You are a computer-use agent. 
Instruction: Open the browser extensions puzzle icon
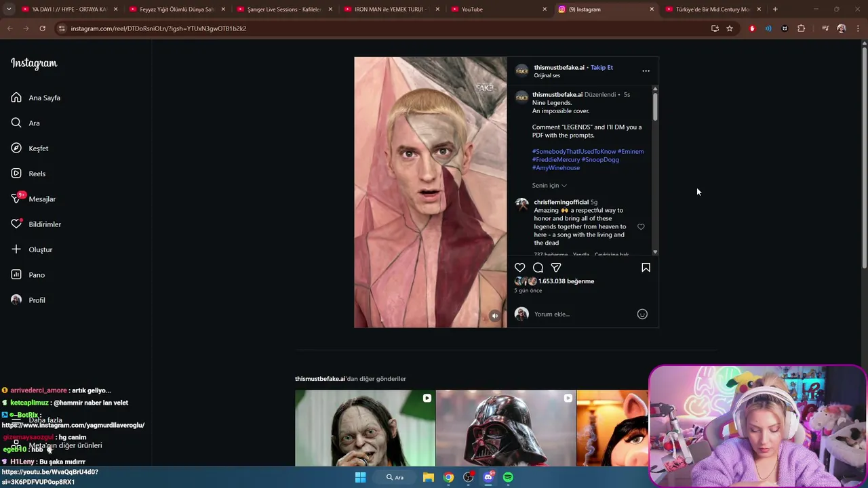pyautogui.click(x=802, y=28)
